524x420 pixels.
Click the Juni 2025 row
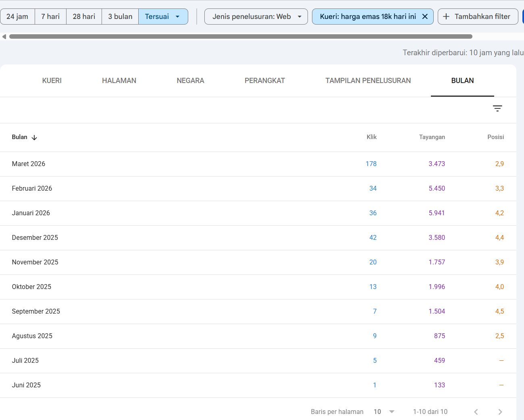point(258,385)
